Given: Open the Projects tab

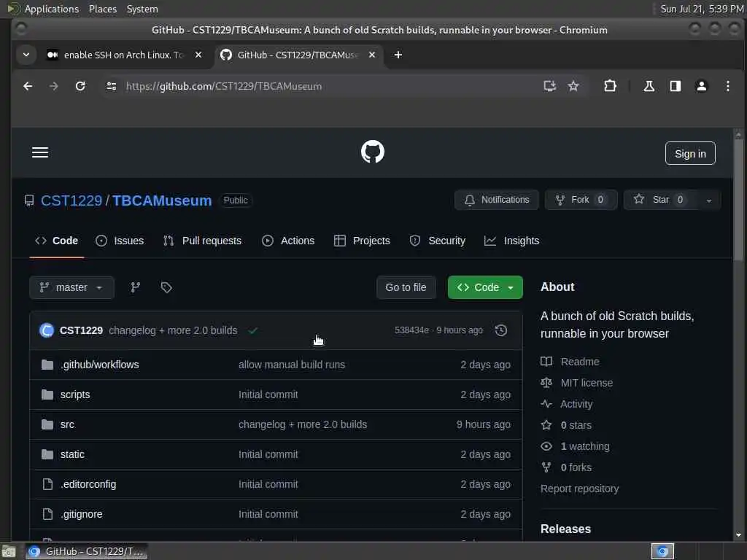Looking at the screenshot, I should [x=362, y=241].
